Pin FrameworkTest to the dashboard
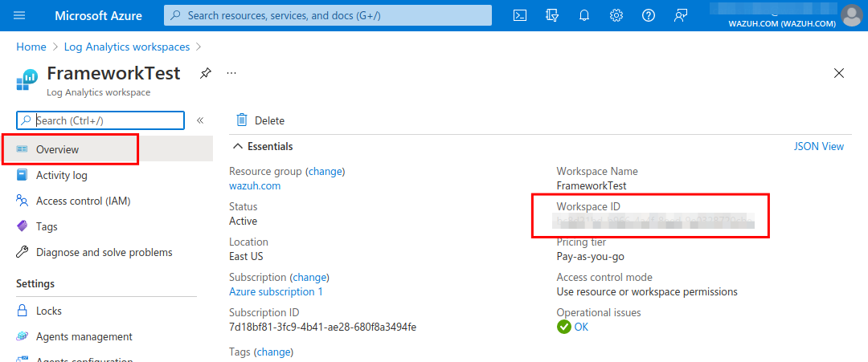This screenshot has width=868, height=362. [x=206, y=73]
